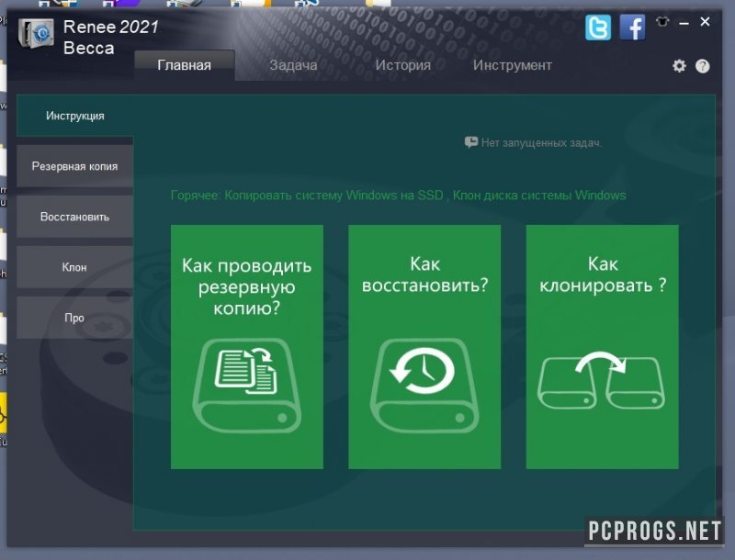Click 'Нет запущенных задач.' status text

(x=541, y=143)
